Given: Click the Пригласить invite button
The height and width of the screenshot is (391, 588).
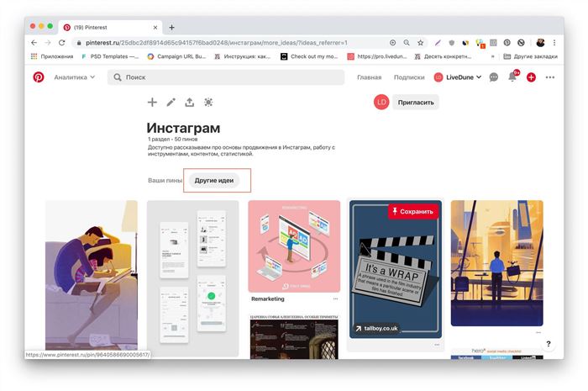Looking at the screenshot, I should pyautogui.click(x=416, y=102).
